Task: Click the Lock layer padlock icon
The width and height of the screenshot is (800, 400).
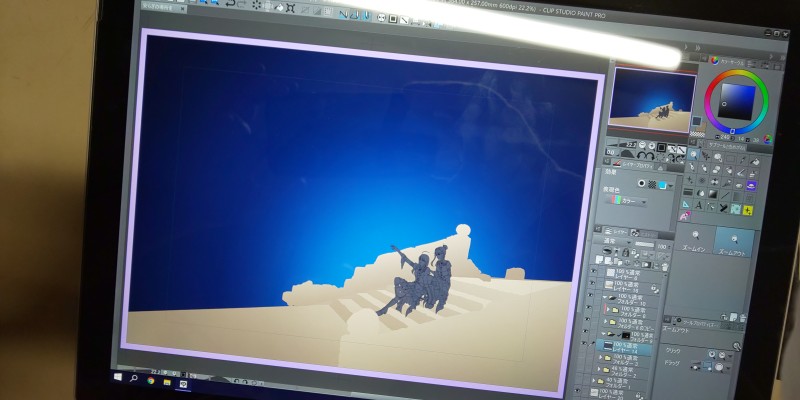Action: click(626, 253)
